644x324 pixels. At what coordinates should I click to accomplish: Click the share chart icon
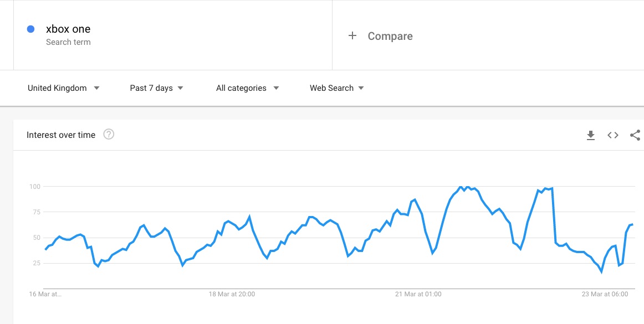635,135
